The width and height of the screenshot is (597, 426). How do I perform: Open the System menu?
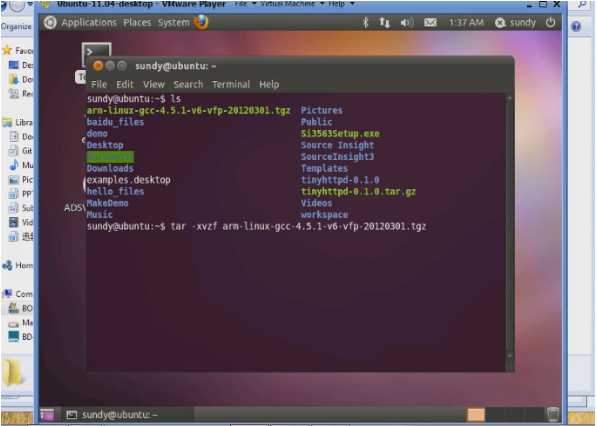(174, 23)
